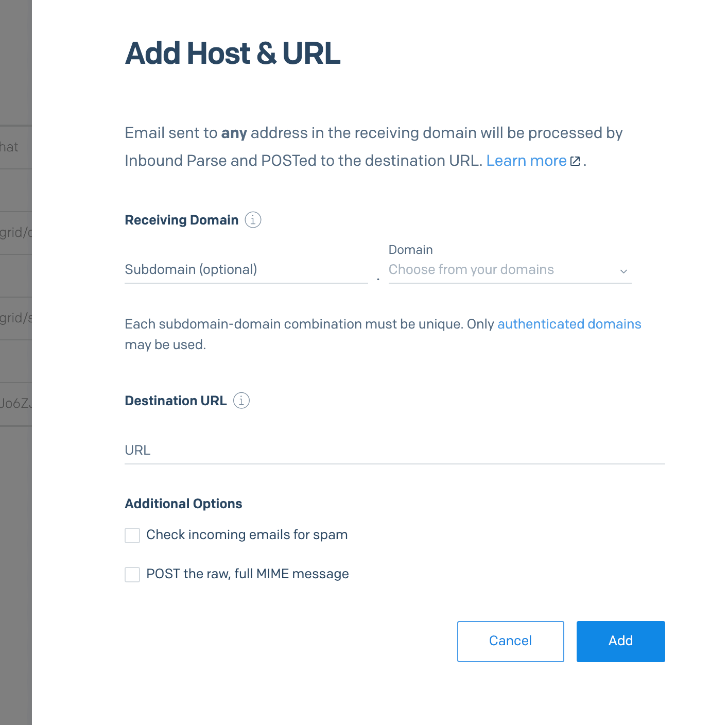Tick POST the raw, full MIME message checkbox
This screenshot has width=728, height=725.
tap(132, 575)
